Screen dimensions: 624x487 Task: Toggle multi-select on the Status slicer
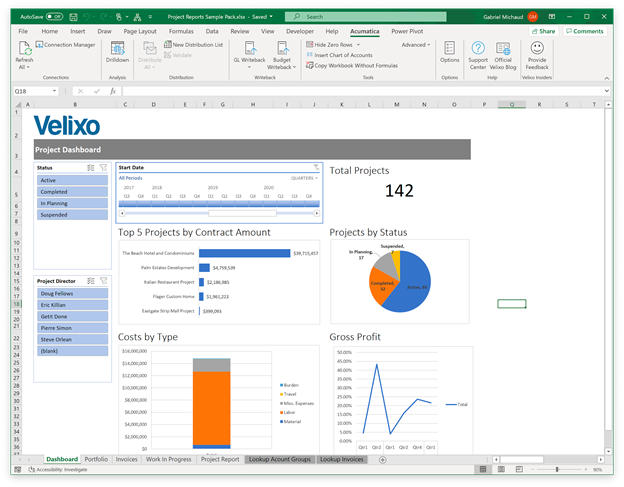pyautogui.click(x=91, y=168)
